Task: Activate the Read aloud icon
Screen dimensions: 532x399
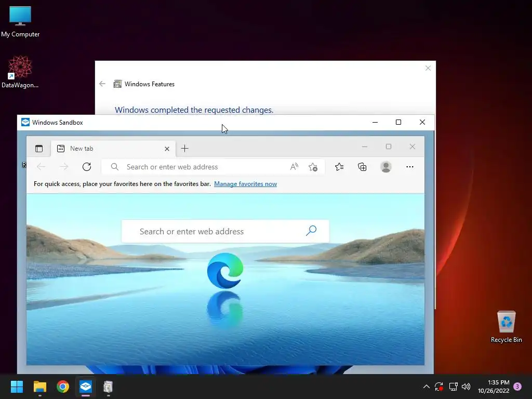Action: tap(294, 167)
